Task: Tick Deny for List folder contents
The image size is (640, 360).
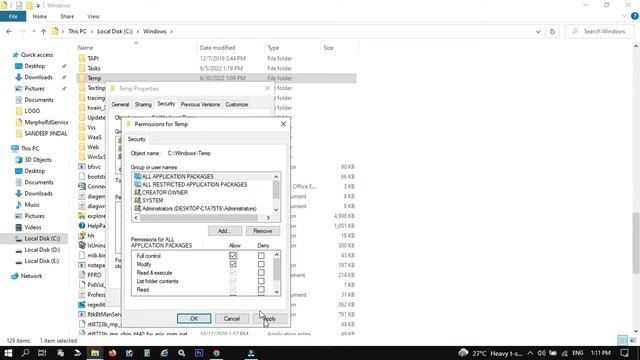Action: click(261, 281)
